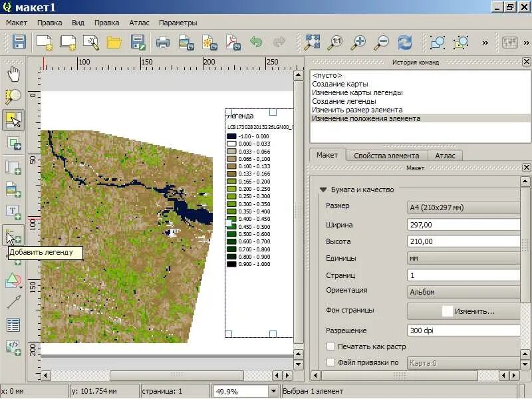This screenshot has height=399, width=532.
Task: Click the Zoom in magnifier icon
Action: point(359,43)
